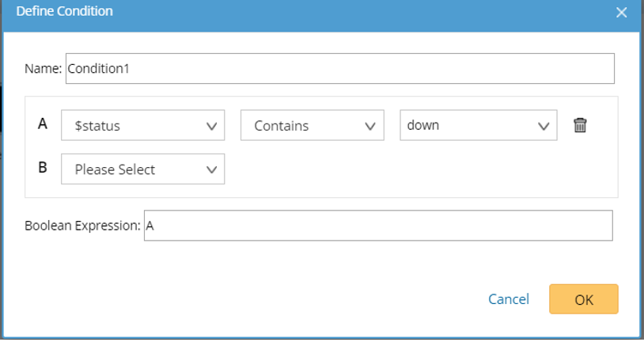
Task: Expand the chevron arrow beside 'down' value
Action: click(544, 126)
